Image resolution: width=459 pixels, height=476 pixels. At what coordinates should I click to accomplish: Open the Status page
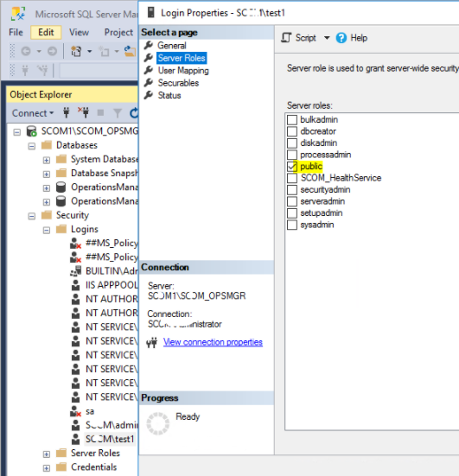(x=169, y=95)
